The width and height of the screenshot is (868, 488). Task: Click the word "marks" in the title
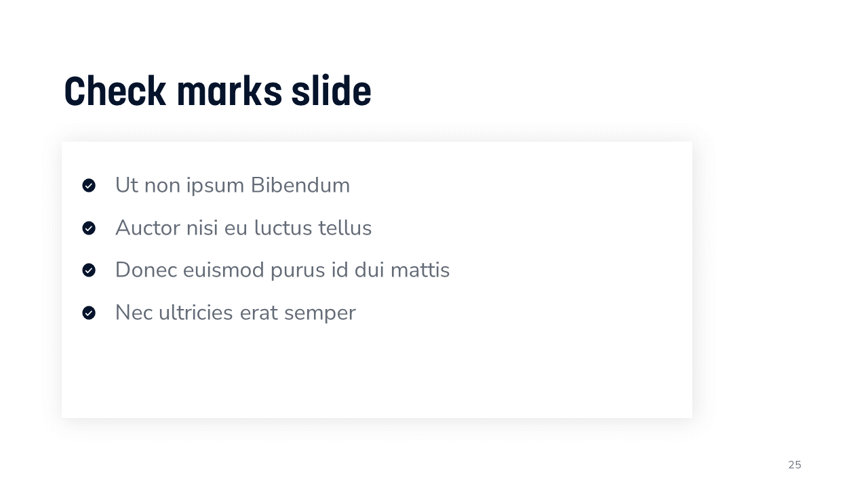[229, 91]
